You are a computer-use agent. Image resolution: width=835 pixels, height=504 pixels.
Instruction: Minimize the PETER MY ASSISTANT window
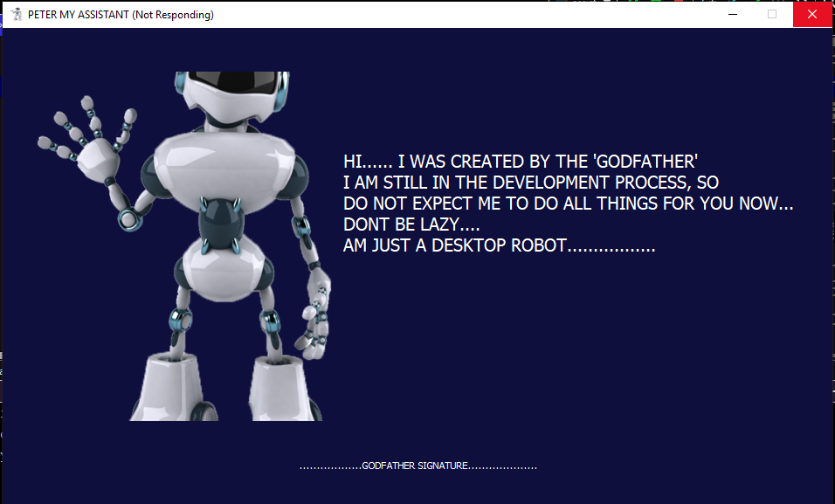pyautogui.click(x=732, y=14)
